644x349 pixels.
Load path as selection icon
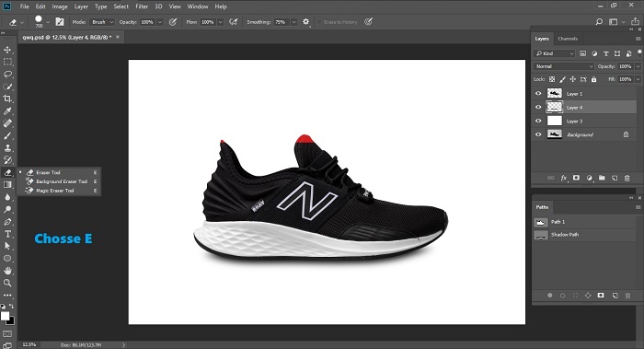(575, 296)
